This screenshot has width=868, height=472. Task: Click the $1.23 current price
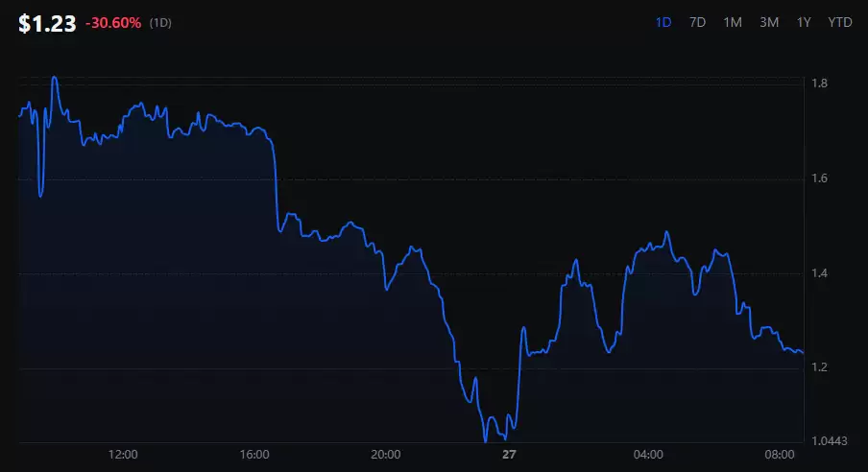(x=47, y=24)
